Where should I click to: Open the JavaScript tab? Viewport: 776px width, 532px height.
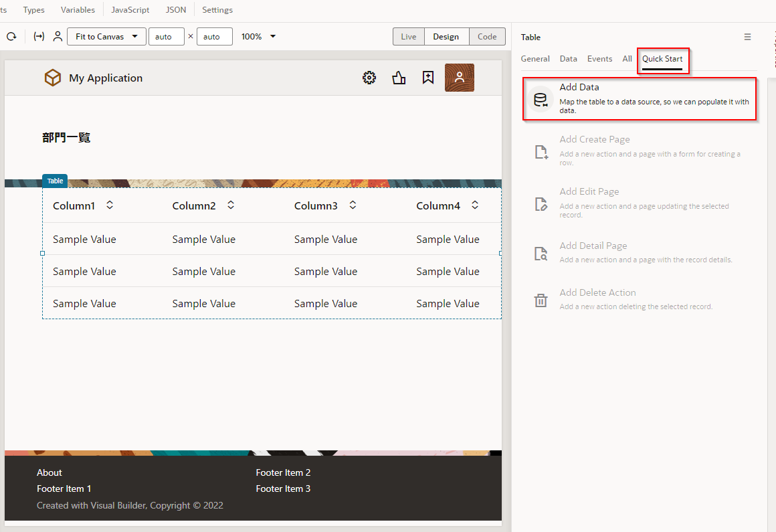pyautogui.click(x=130, y=10)
